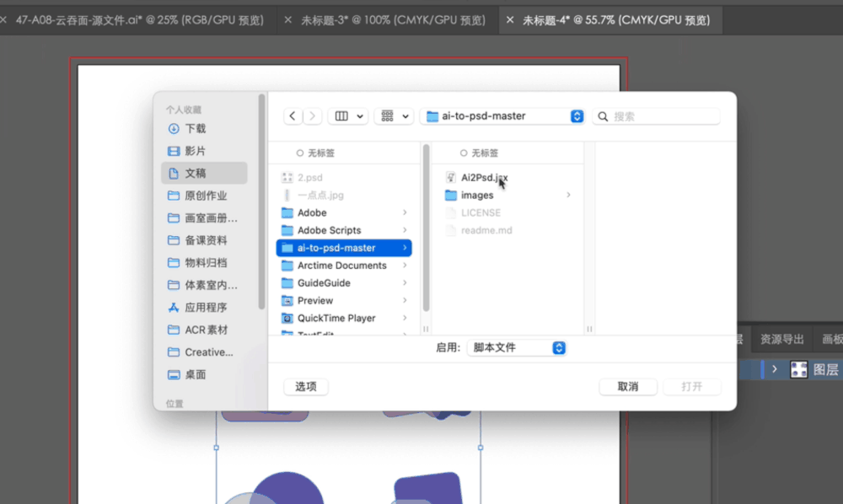The image size is (843, 504).
Task: Click the second column's 无标签 header
Action: [479, 153]
